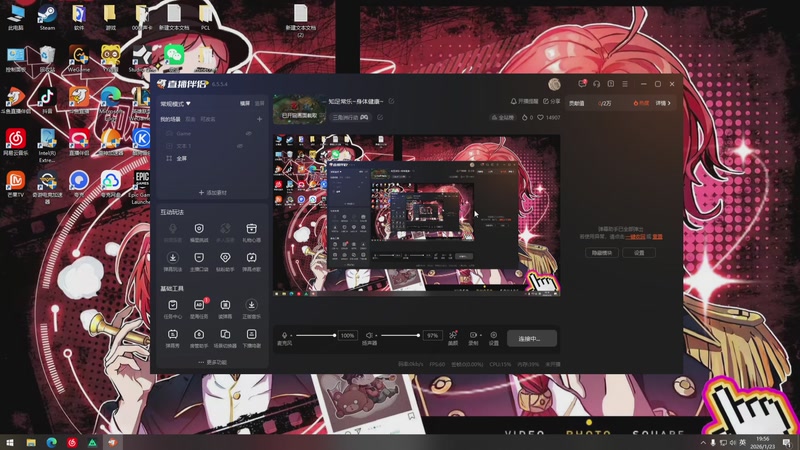Select the 全屏 source row
This screenshot has width=800, height=450.
point(213,159)
